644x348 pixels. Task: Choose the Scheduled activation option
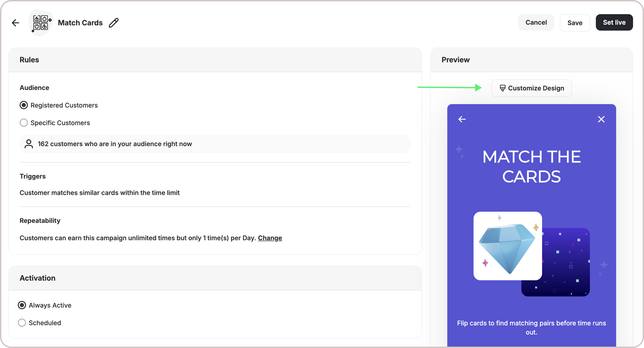[x=22, y=323]
